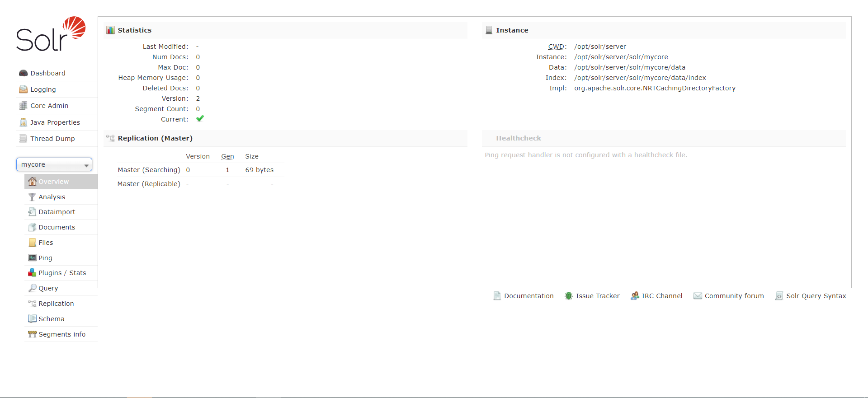This screenshot has width=868, height=398.
Task: Open the Dashboard page
Action: click(48, 73)
